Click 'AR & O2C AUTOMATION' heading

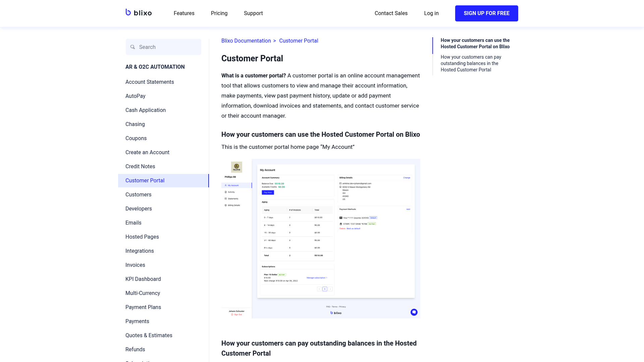[155, 67]
